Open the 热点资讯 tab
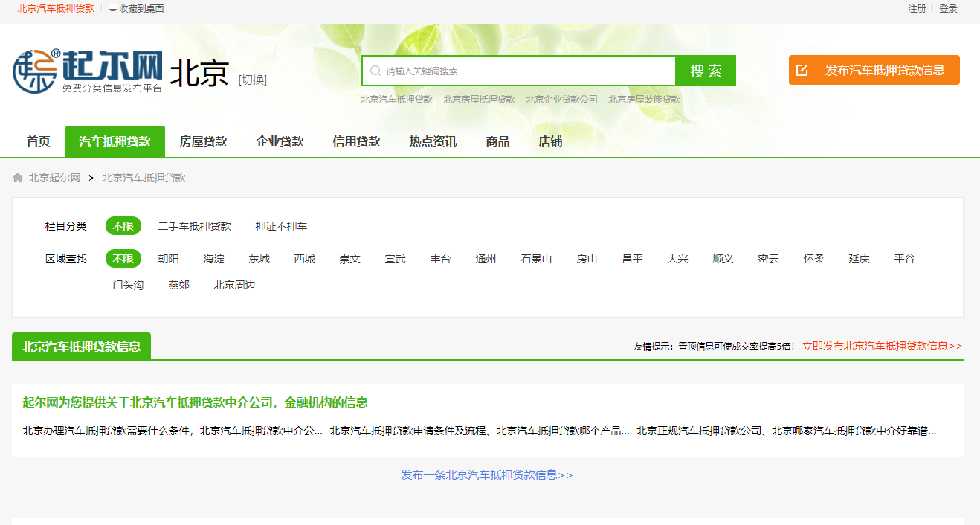The image size is (980, 525). tap(433, 141)
